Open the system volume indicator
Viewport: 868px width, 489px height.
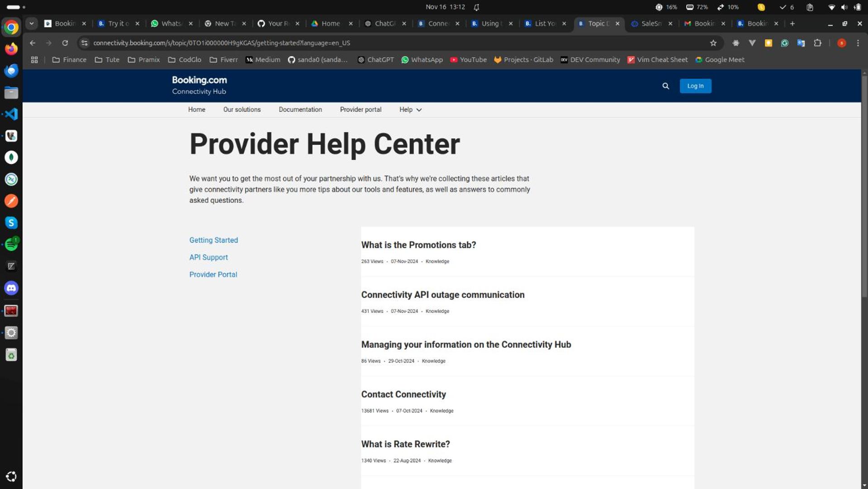(844, 7)
